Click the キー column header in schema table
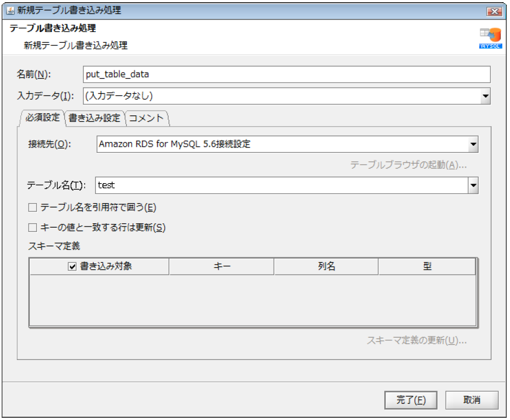510x420 pixels. pyautogui.click(x=222, y=267)
